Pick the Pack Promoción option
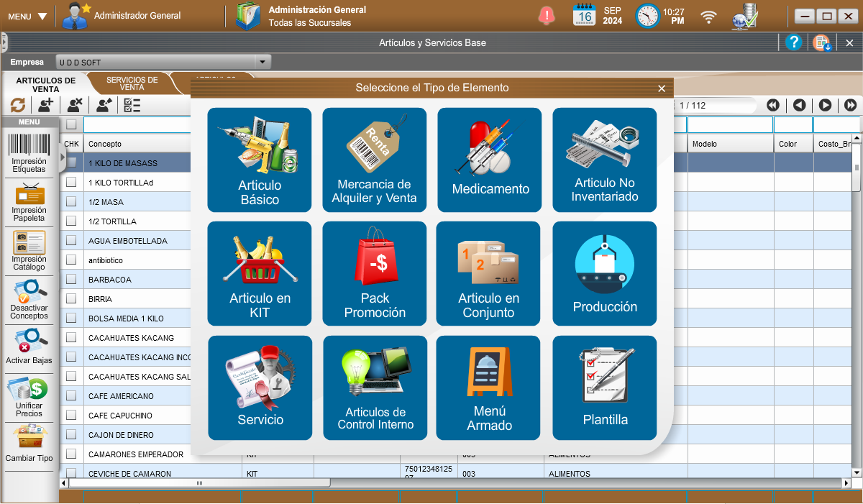The width and height of the screenshot is (863, 504). tap(374, 273)
